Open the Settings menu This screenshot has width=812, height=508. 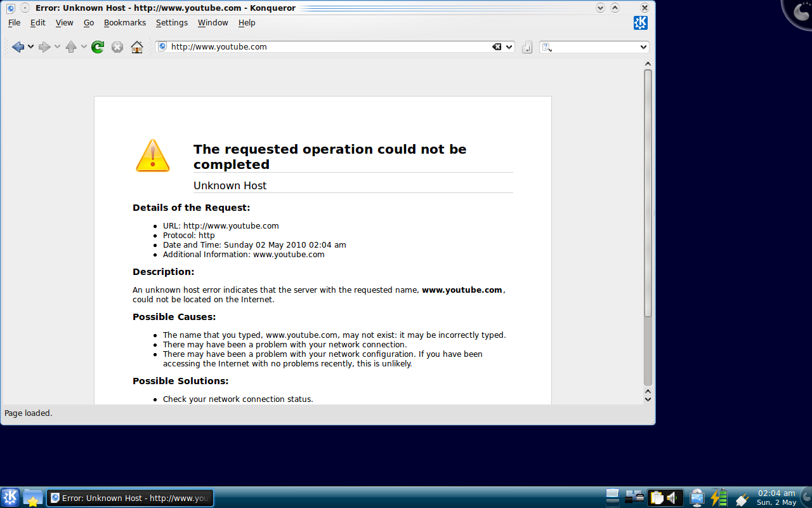pos(172,22)
